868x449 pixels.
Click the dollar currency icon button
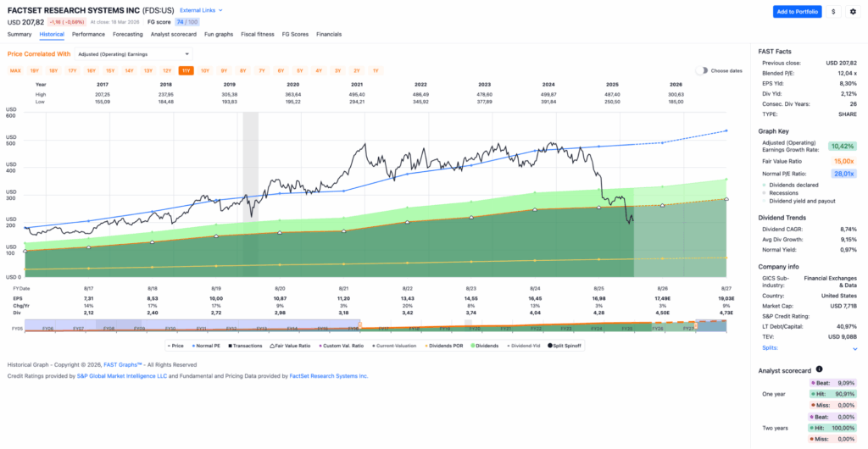click(x=833, y=12)
